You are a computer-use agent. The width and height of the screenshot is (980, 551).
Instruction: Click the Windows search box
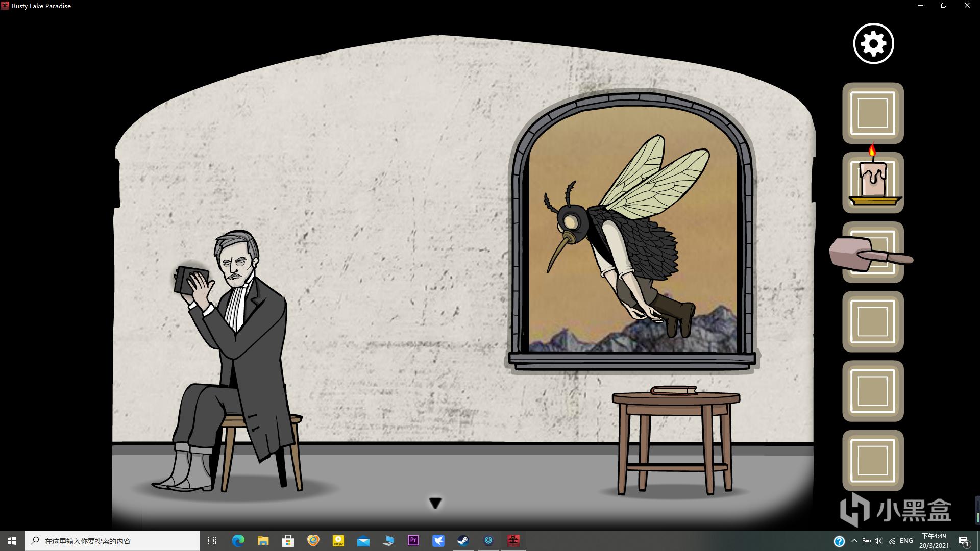pos(112,541)
